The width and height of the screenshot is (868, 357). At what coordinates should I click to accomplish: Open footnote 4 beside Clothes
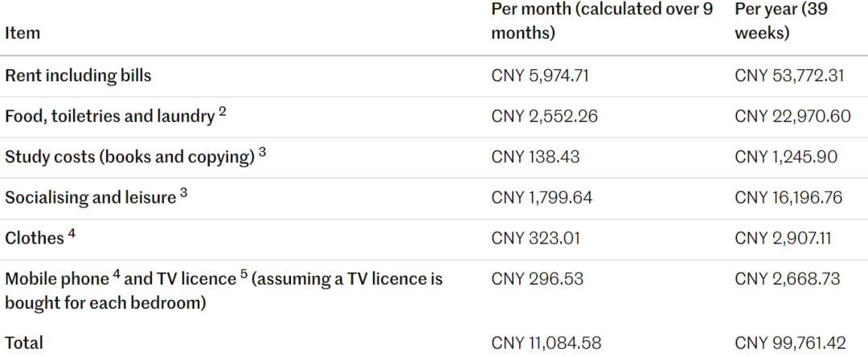pos(72,234)
